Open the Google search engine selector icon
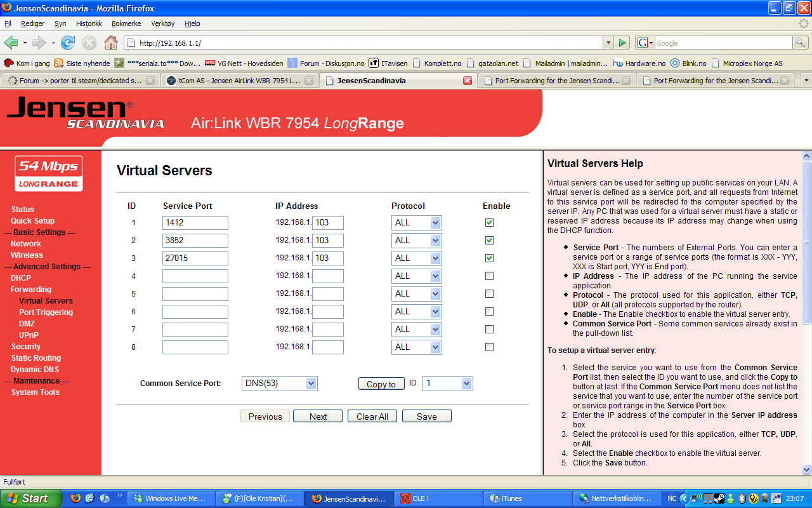Viewport: 812px width, 508px height. point(645,43)
